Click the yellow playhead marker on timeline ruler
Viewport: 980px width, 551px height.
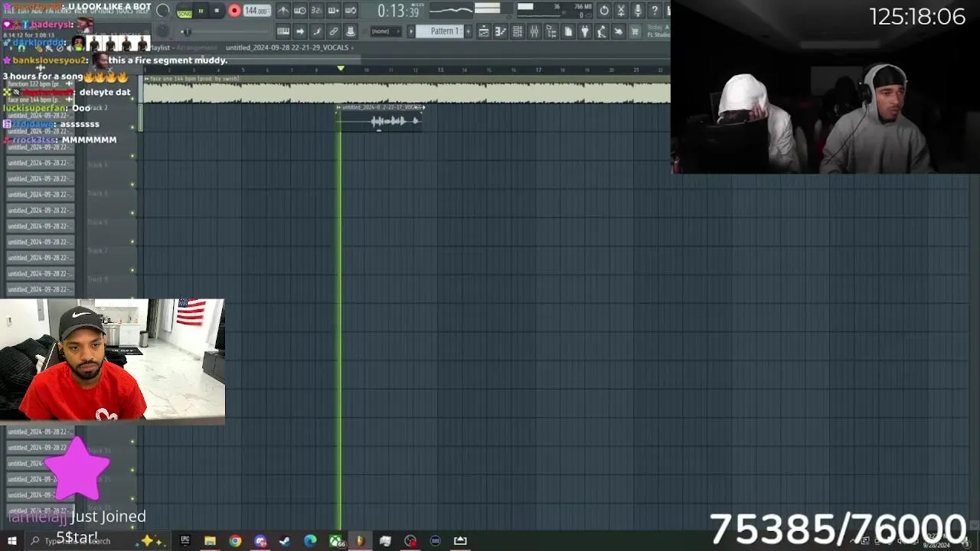341,69
